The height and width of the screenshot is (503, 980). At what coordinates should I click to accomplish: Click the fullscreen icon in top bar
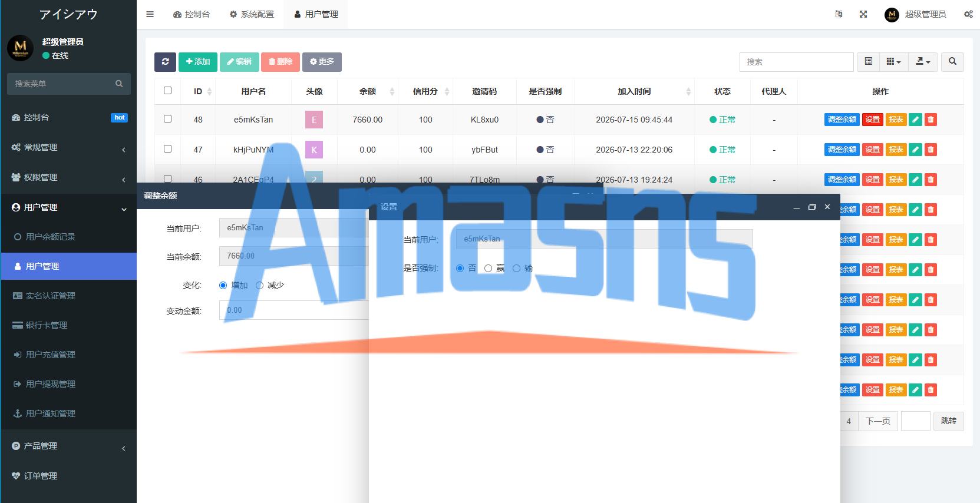(x=863, y=14)
